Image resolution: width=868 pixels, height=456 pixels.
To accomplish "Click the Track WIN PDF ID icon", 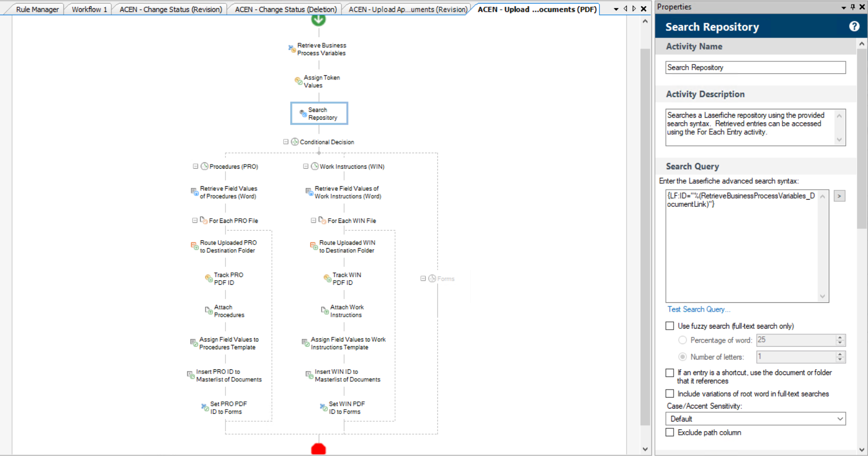I will [x=327, y=279].
